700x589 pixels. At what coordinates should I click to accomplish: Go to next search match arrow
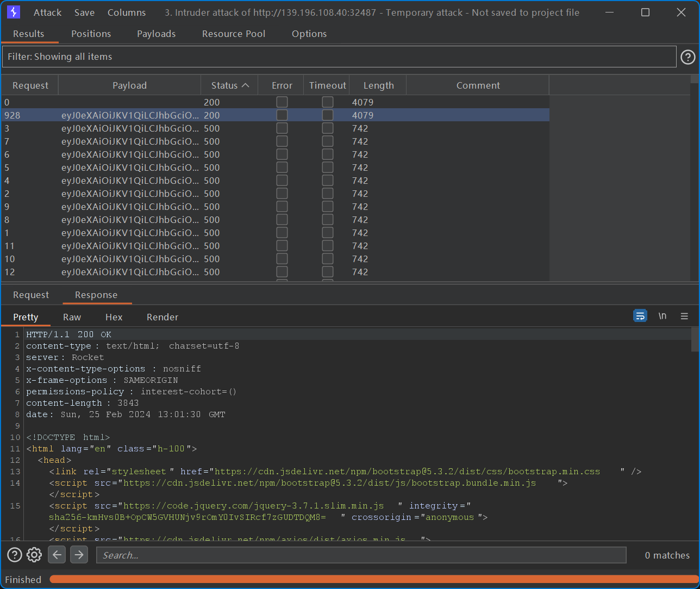pyautogui.click(x=79, y=555)
